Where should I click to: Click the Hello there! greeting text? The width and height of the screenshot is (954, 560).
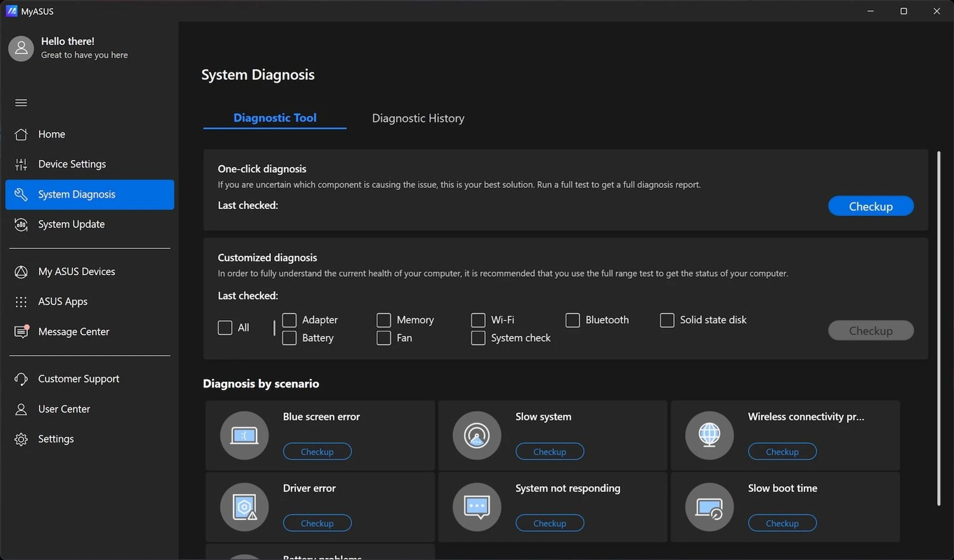pyautogui.click(x=68, y=41)
